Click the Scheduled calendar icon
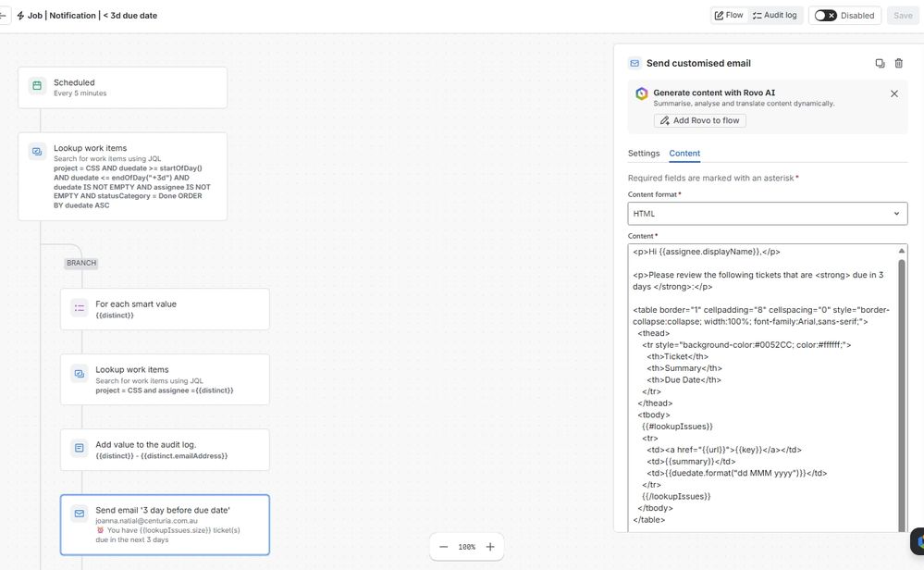Viewport: 924px width, 570px height. (37, 86)
